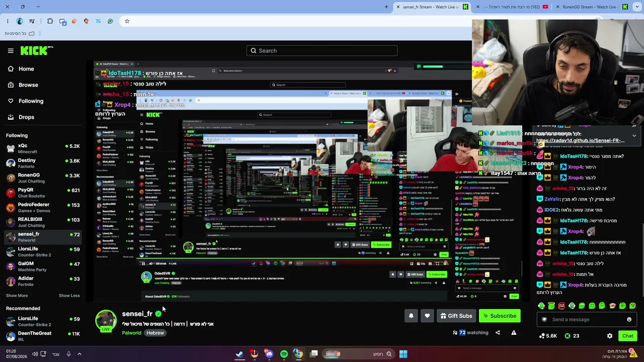Image resolution: width=644 pixels, height=362 pixels.
Task: Open PedroFederer channel in Following list
Action: 43,207
